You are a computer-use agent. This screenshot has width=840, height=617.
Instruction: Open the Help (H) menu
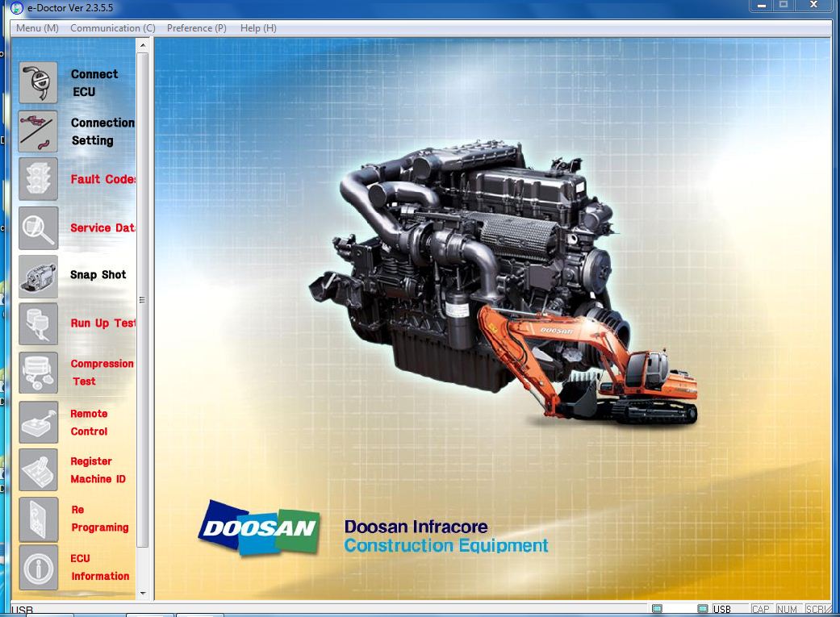tap(258, 28)
